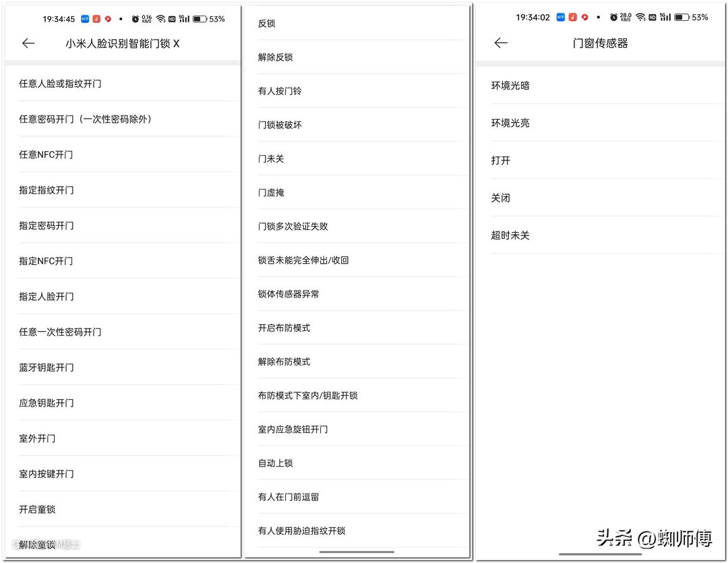This screenshot has width=728, height=563.
Task: Choose 任意NFC开门 option
Action: coord(123,154)
